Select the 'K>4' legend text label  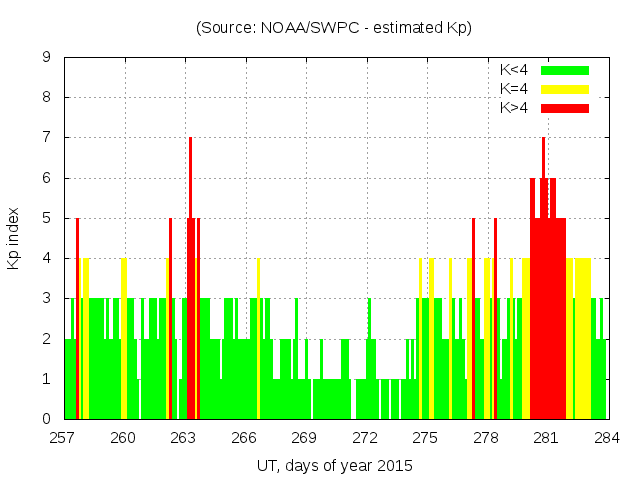(x=514, y=108)
